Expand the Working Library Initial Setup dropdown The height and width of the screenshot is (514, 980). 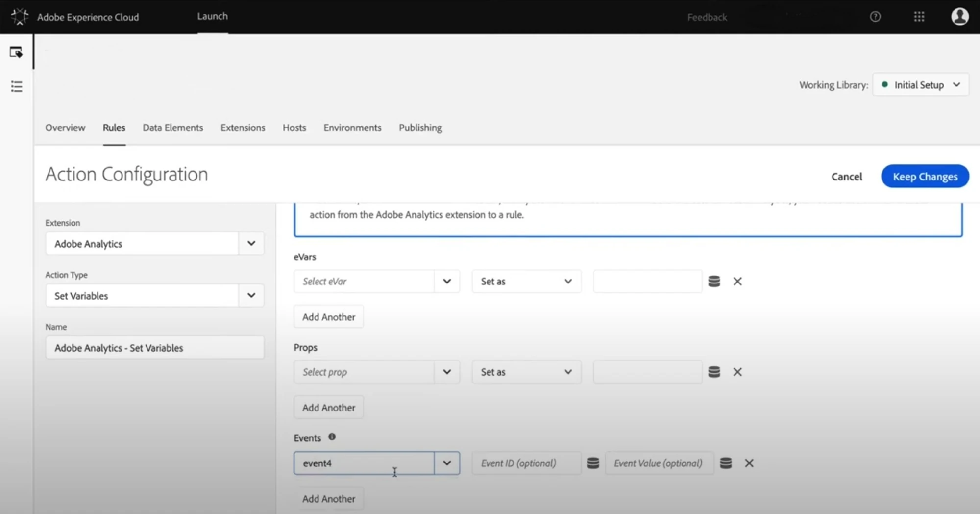point(921,85)
